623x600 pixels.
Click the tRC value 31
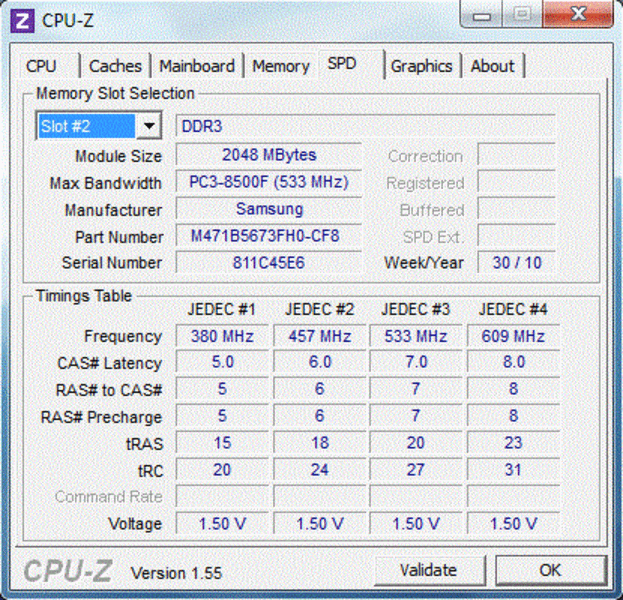click(x=513, y=470)
